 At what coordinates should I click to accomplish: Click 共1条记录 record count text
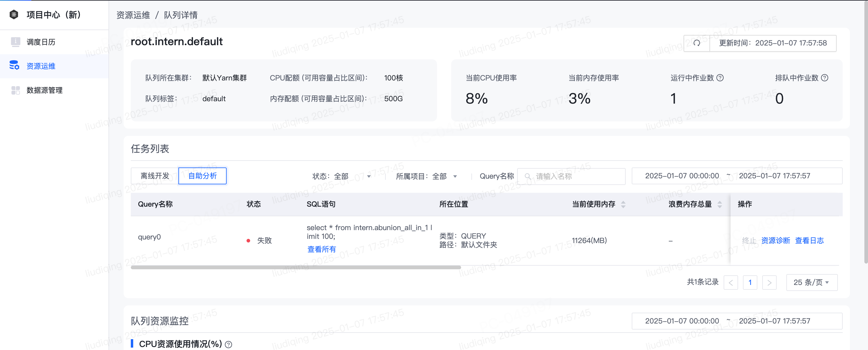point(703,282)
